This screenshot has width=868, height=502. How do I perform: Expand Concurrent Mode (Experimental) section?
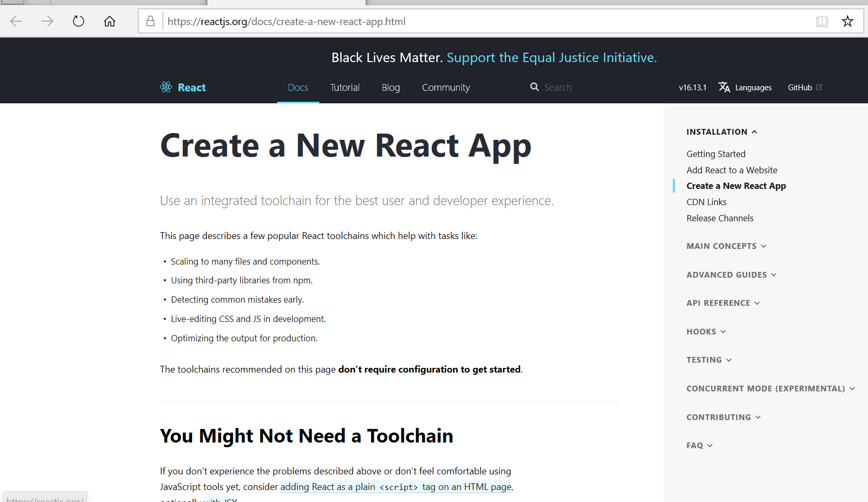click(771, 389)
